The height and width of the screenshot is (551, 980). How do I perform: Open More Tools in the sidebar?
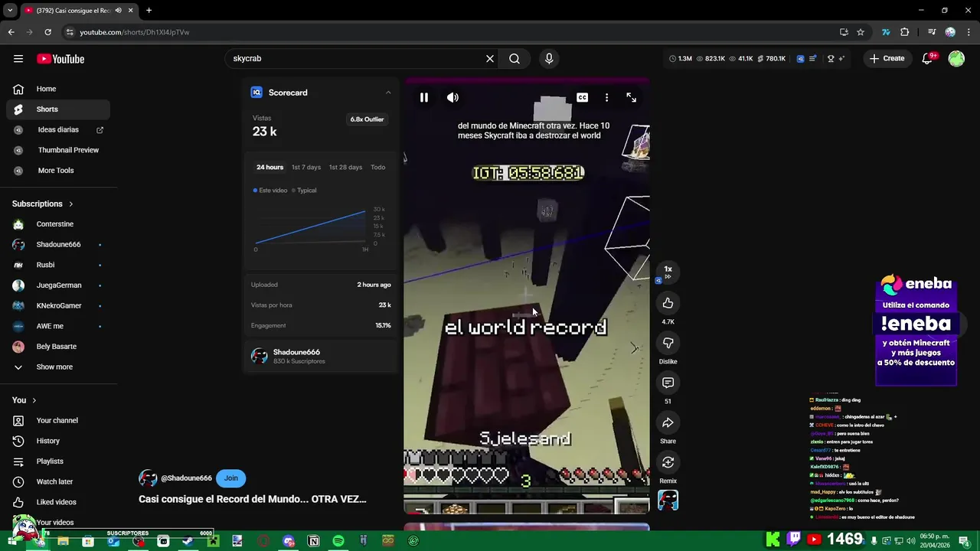tap(58, 171)
